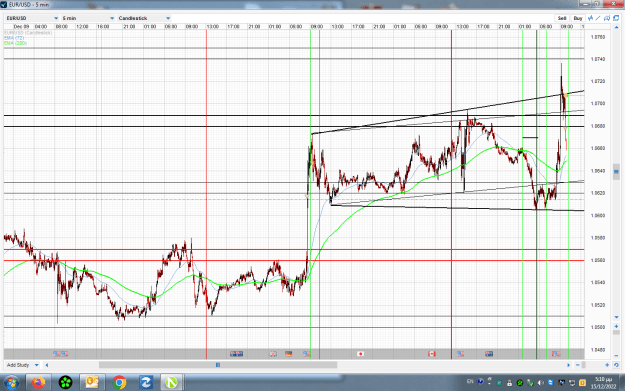Open the chart studies indicator icon

tap(591, 18)
